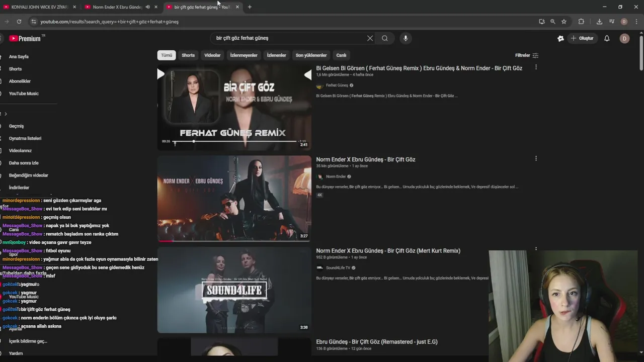Open options menu for Norm Ender X Ebru Gündeş result
The width and height of the screenshot is (644, 362).
click(x=536, y=158)
